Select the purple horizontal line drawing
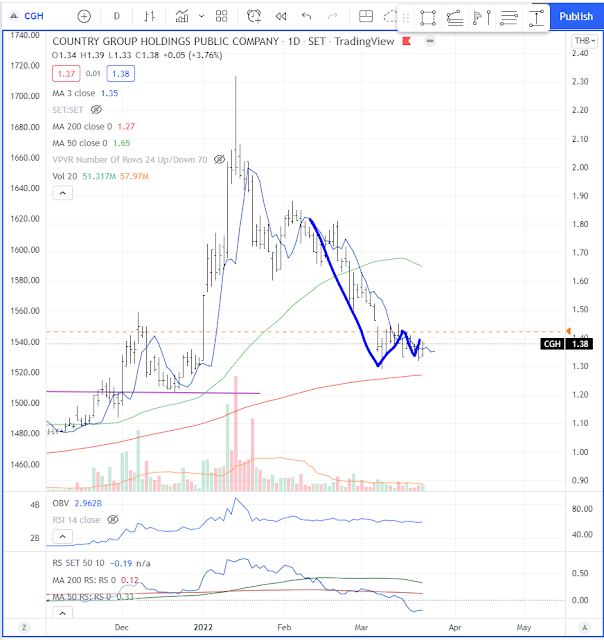The height and width of the screenshot is (640, 604). [153, 392]
